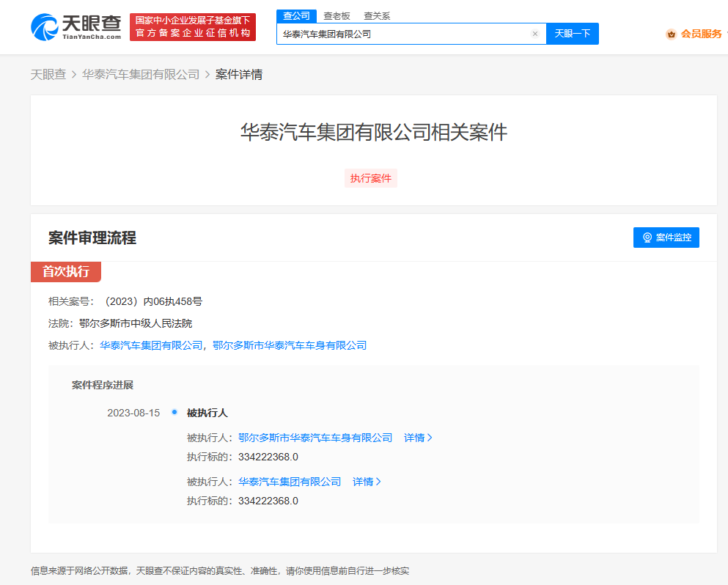
Task: Open 会员服务 member services link
Action: (701, 34)
